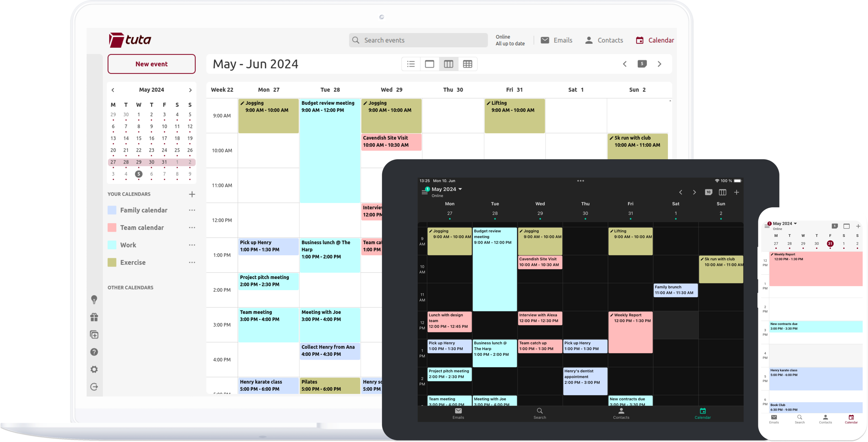Click the Work calendar color swatch

coord(112,245)
